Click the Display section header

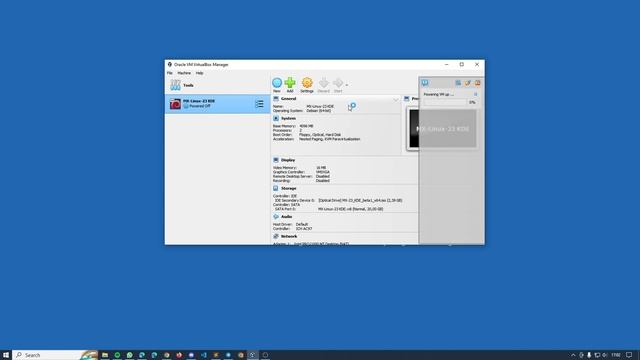[288, 160]
